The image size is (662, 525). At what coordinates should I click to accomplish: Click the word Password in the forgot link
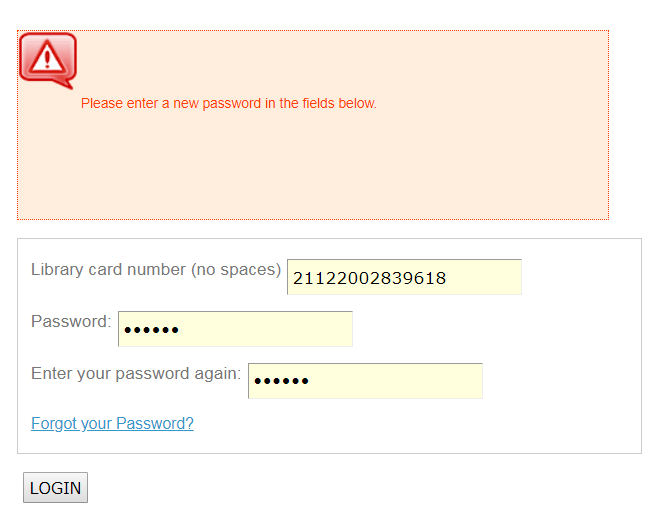point(155,423)
